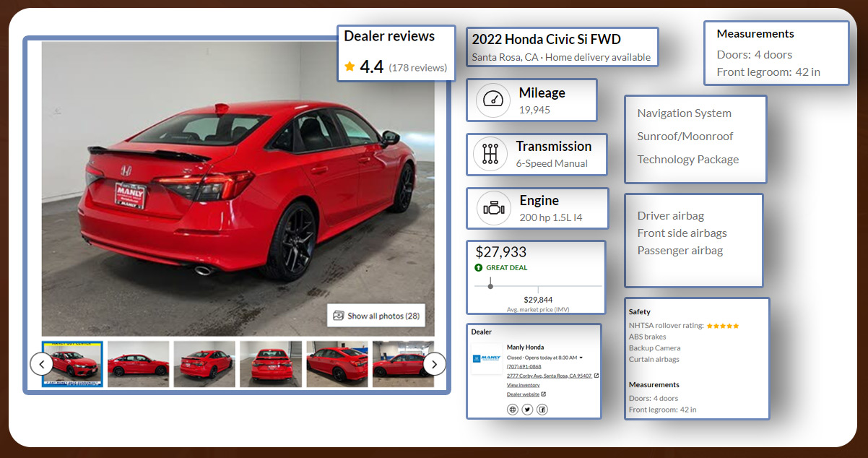Click the Technology Package feature
The image size is (868, 458).
(x=688, y=160)
